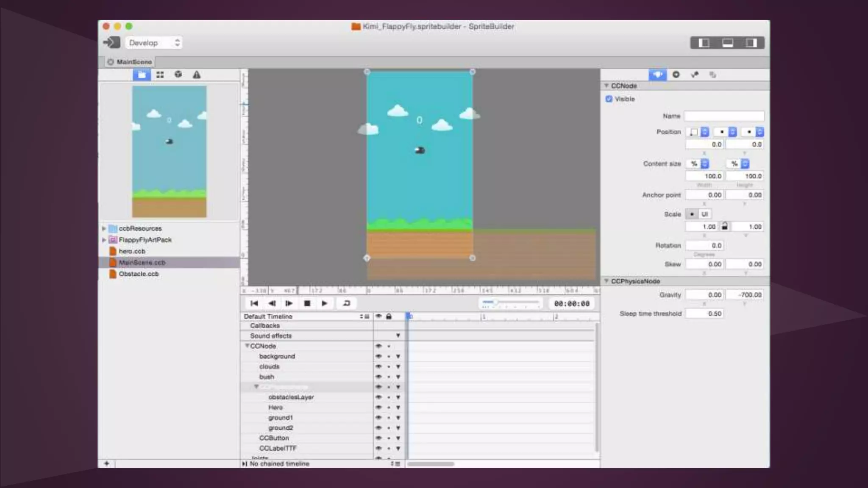Open the tileless editor grid tab
Screen dimensions: 868x488
point(160,75)
